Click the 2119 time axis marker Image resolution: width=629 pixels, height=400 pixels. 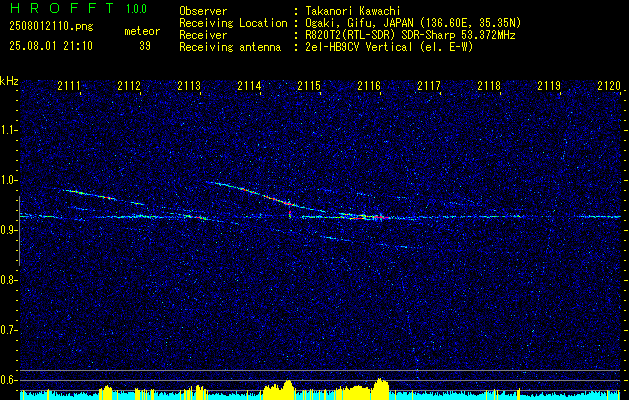click(549, 86)
